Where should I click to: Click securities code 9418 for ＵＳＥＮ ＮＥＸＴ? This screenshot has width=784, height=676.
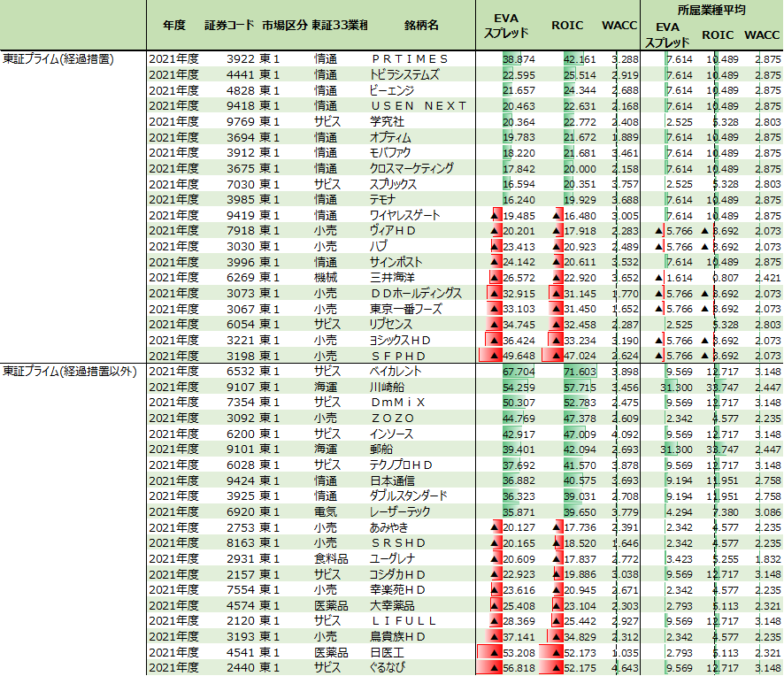pos(240,105)
